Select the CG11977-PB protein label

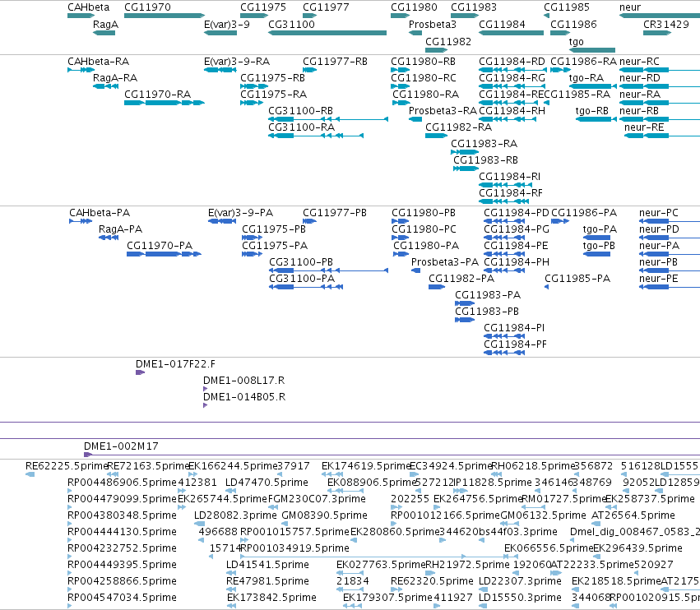click(x=335, y=213)
